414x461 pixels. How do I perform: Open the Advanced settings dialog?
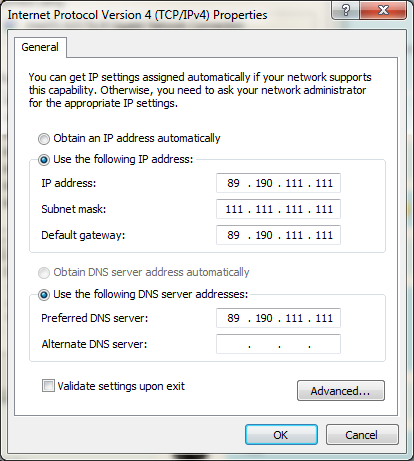click(x=341, y=390)
